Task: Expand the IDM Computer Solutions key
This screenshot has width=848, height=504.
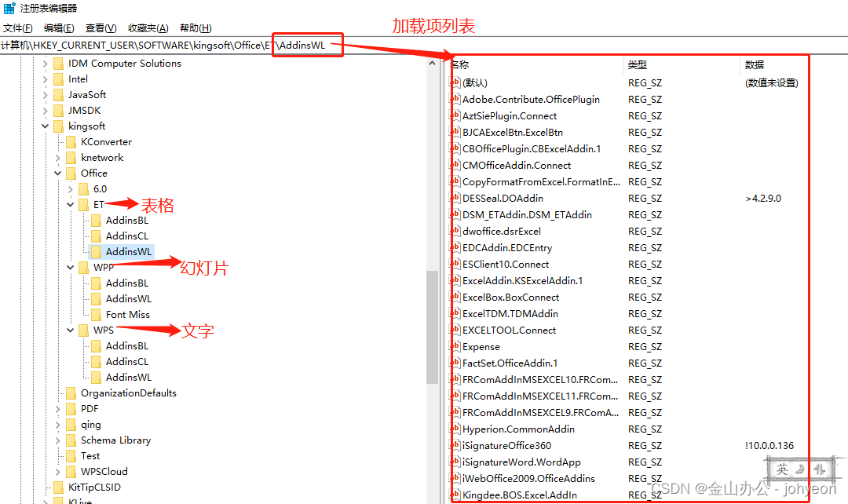Action: 46,64
